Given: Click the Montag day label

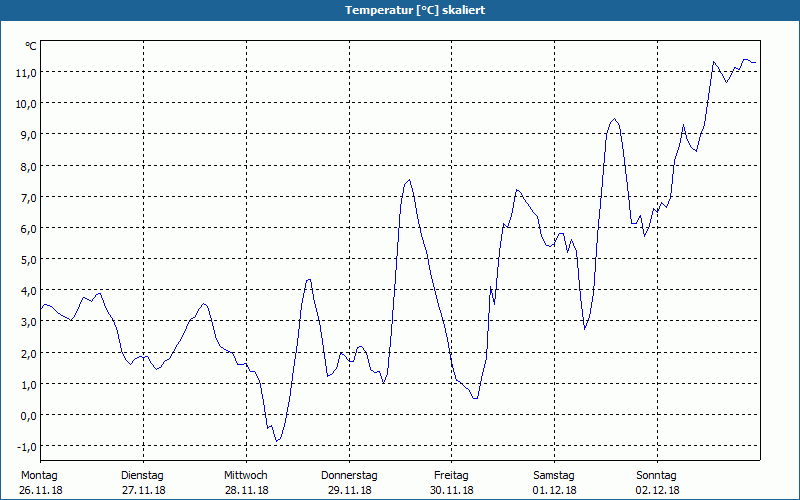Looking at the screenshot, I should [39, 476].
